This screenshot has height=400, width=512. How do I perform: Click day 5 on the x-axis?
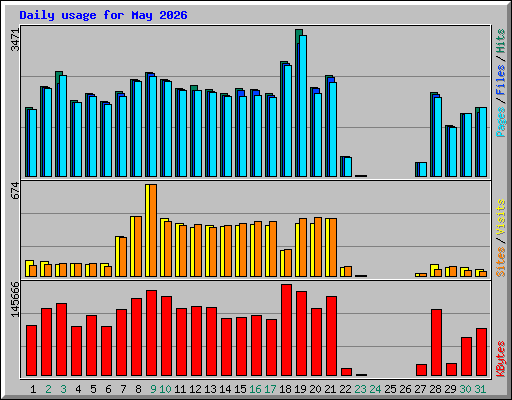point(93,389)
